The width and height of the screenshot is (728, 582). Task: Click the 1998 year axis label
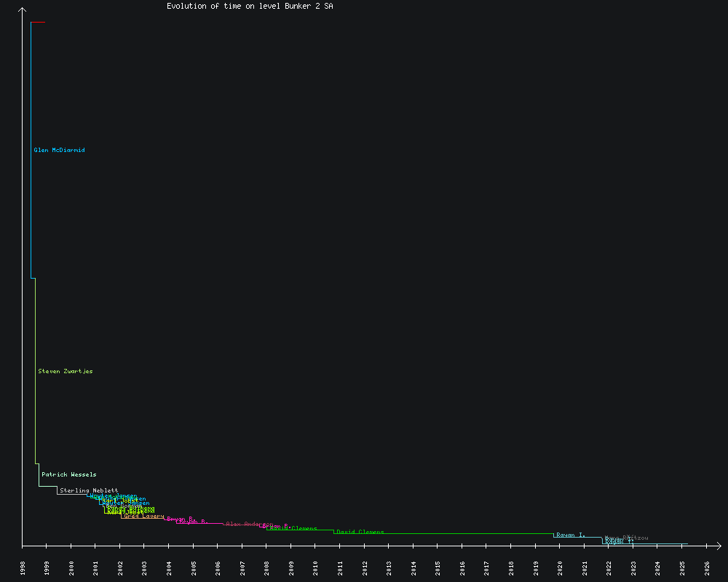(23, 568)
